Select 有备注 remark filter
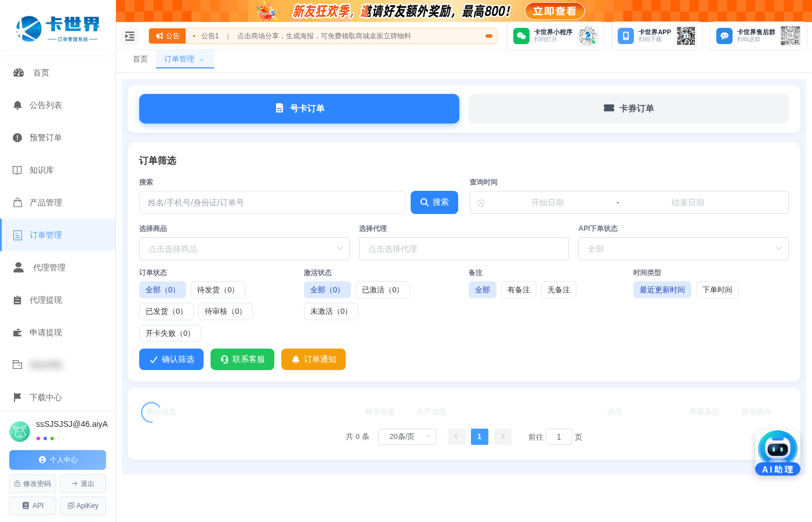The image size is (812, 522). (519, 290)
